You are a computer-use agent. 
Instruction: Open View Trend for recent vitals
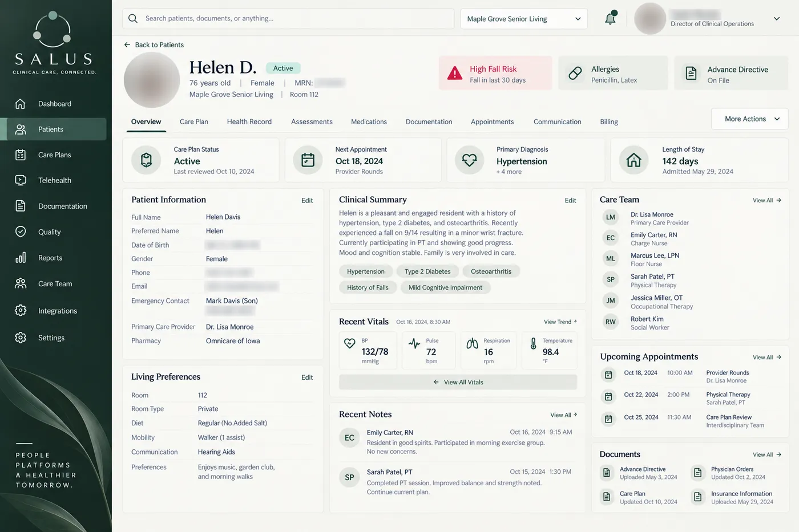click(x=560, y=322)
